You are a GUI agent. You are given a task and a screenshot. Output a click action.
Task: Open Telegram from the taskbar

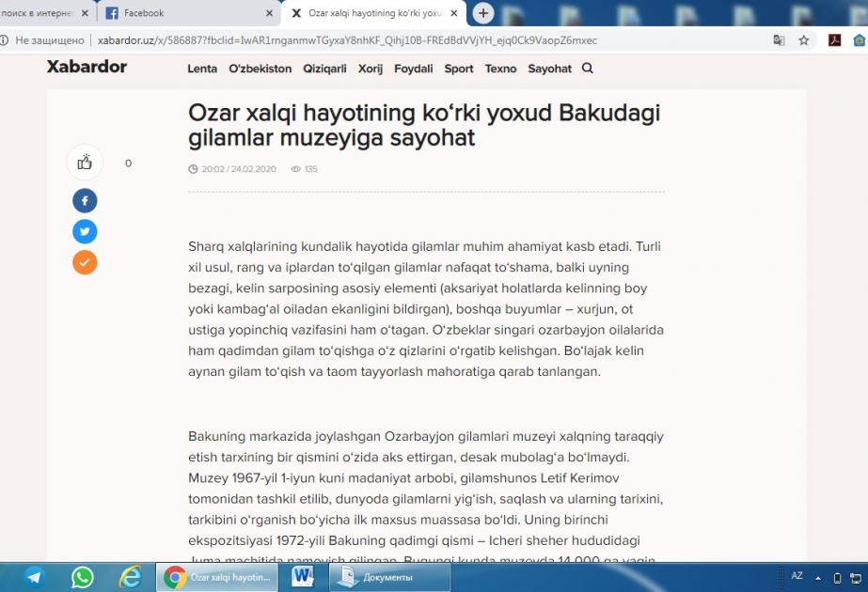coord(34,577)
